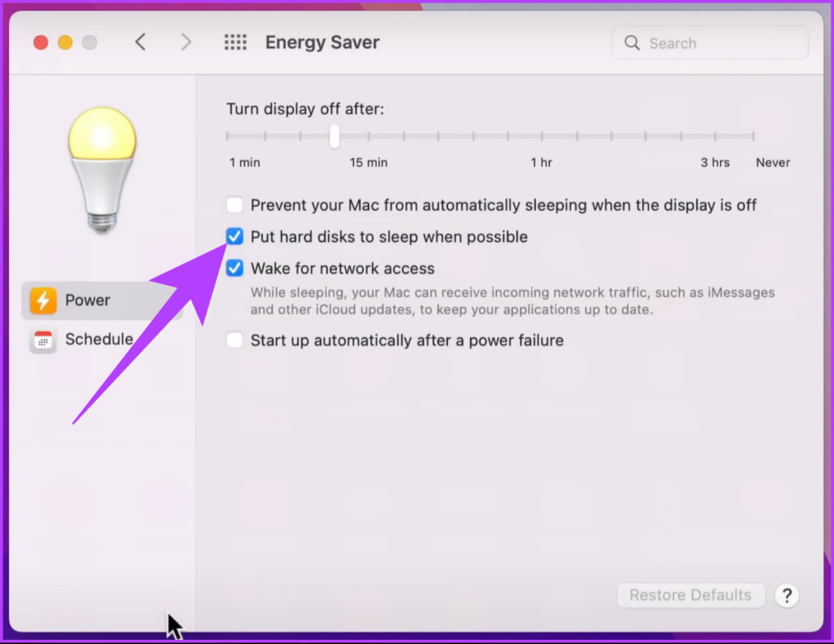
Task: Uncheck Put hard disks to sleep
Action: pos(235,237)
